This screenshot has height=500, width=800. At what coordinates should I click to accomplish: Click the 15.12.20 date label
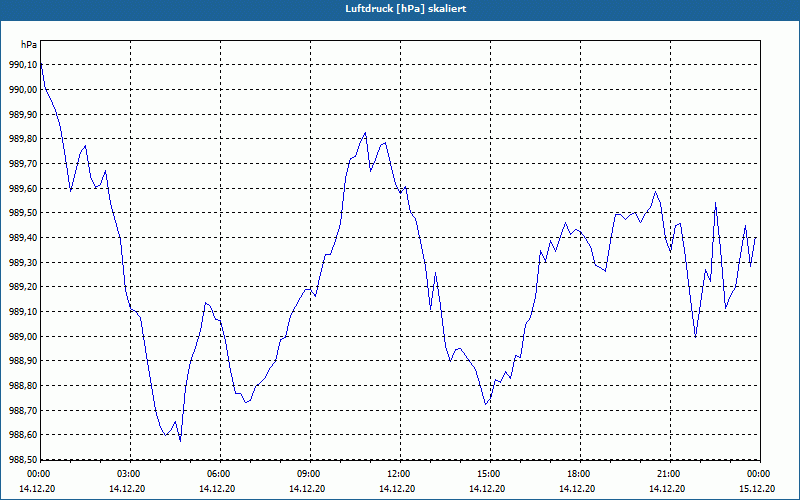[757, 489]
